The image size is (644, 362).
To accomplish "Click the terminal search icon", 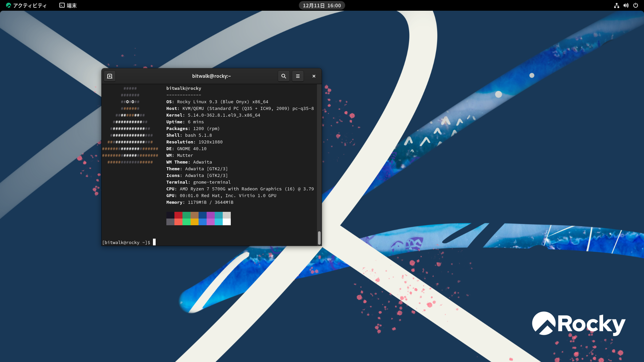I will [x=283, y=76].
